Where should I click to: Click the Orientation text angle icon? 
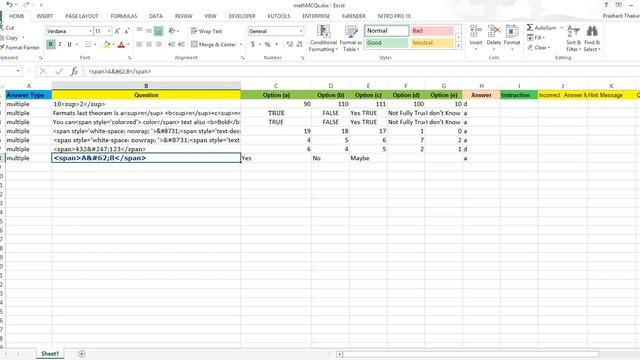[172, 31]
